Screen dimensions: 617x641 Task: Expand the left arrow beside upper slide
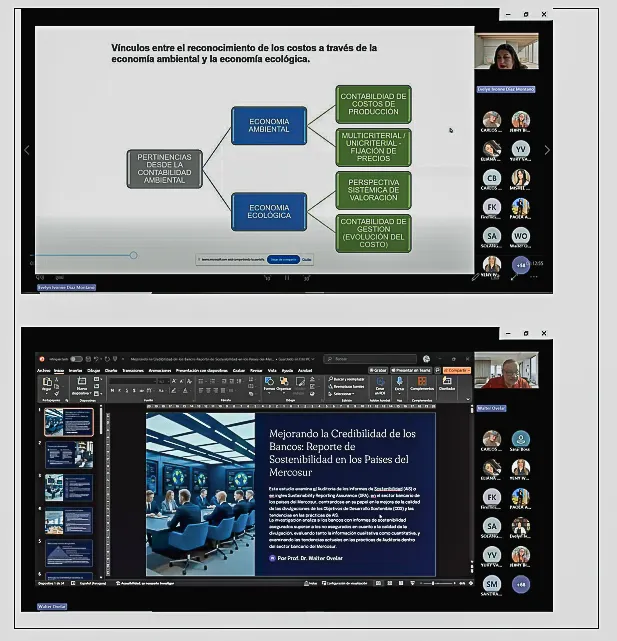(28, 150)
